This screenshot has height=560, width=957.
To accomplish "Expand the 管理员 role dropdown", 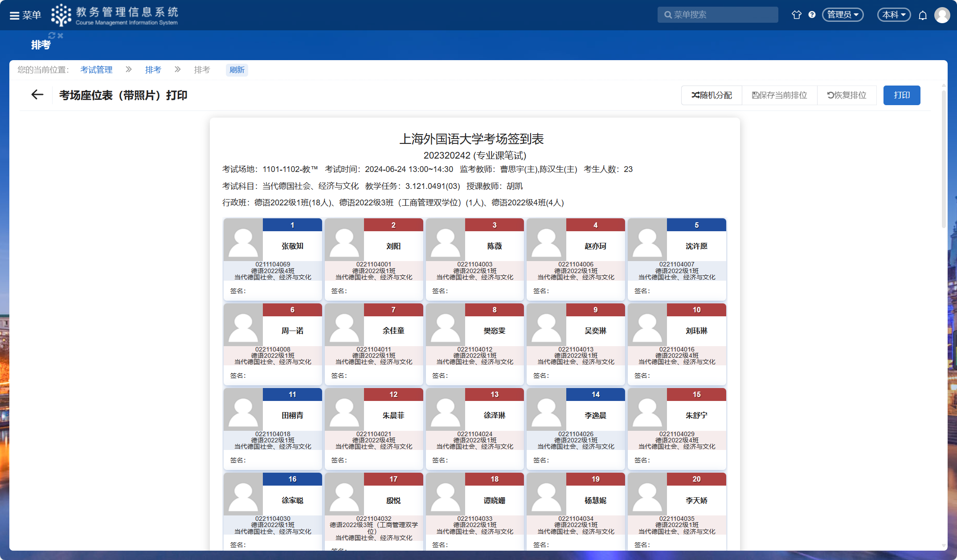I will click(x=842, y=15).
